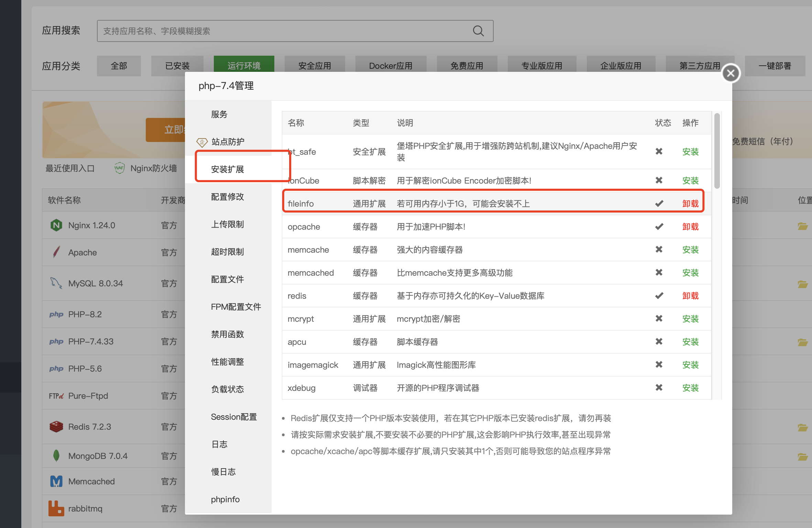The image size is (812, 528).
Task: Click the MongoDB leaf icon
Action: (56, 456)
